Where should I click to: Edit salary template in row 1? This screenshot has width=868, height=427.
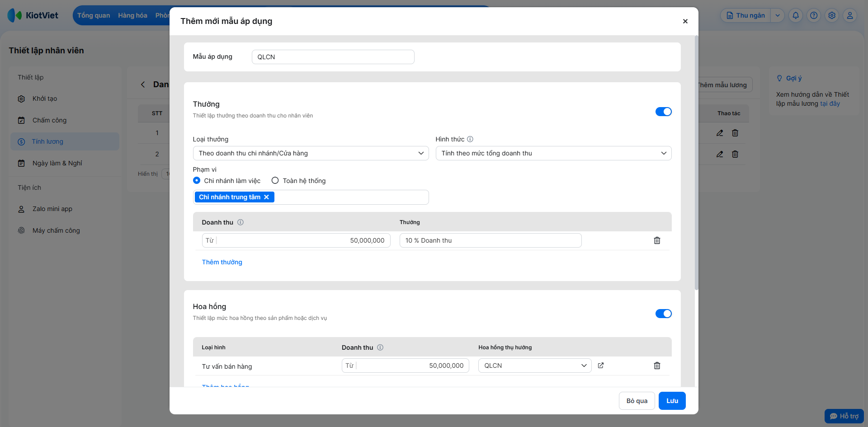click(720, 133)
